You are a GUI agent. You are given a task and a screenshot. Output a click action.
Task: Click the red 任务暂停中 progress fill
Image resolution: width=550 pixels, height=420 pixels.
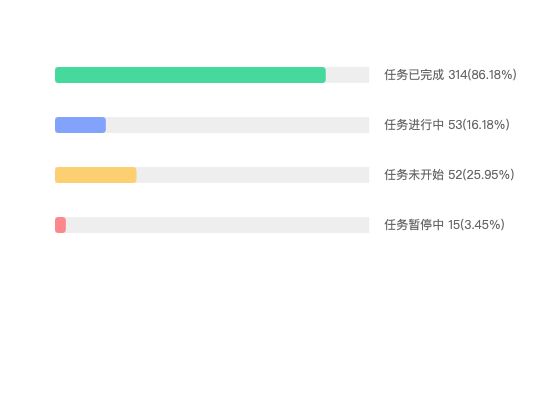pos(60,225)
